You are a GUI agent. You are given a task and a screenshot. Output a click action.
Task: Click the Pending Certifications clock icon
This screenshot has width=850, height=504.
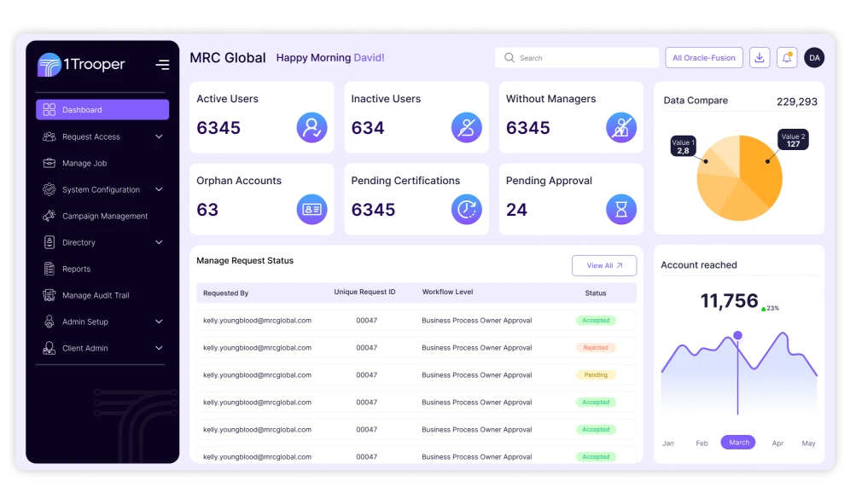point(466,209)
